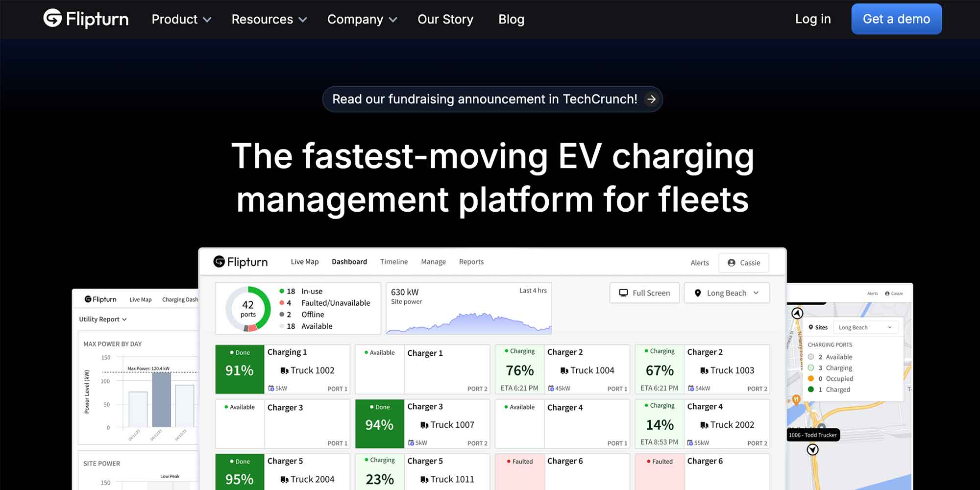This screenshot has width=980, height=490.
Task: Open the Reports tab
Action: click(x=471, y=262)
